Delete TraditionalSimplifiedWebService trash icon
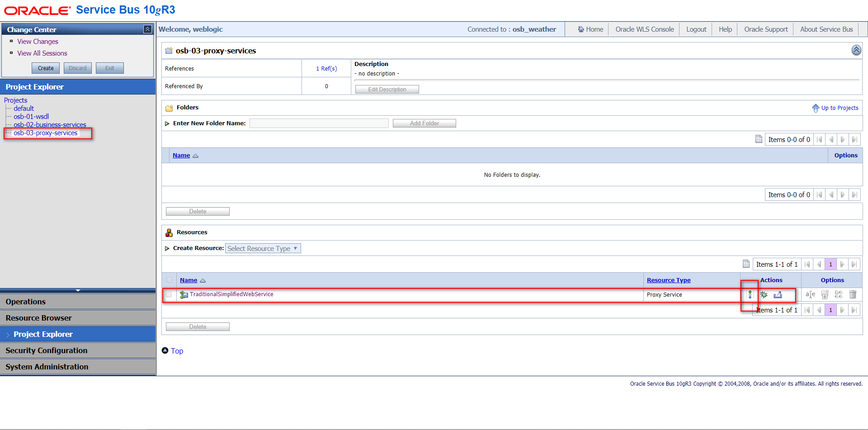Viewport: 868px width, 430px height. tap(853, 295)
